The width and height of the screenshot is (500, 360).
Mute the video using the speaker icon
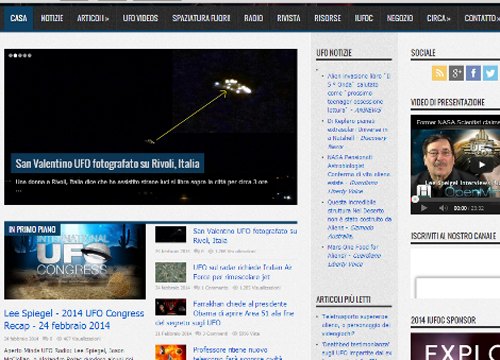(443, 208)
